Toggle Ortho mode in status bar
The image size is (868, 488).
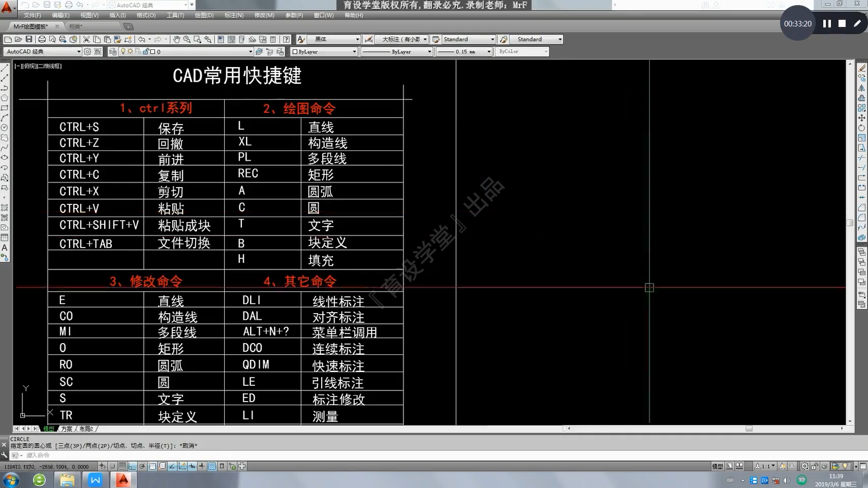[133, 466]
